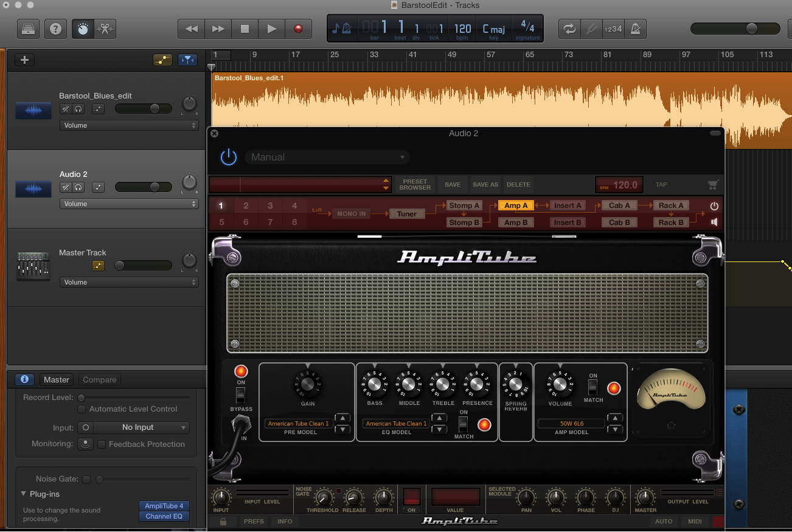Click the SAVE AS button
Screen dimensions: 792x532
[x=485, y=184]
